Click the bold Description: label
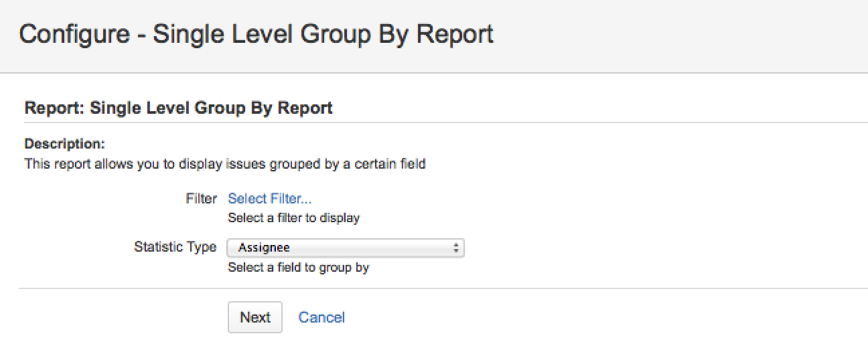The height and width of the screenshot is (348, 868). pos(65,144)
